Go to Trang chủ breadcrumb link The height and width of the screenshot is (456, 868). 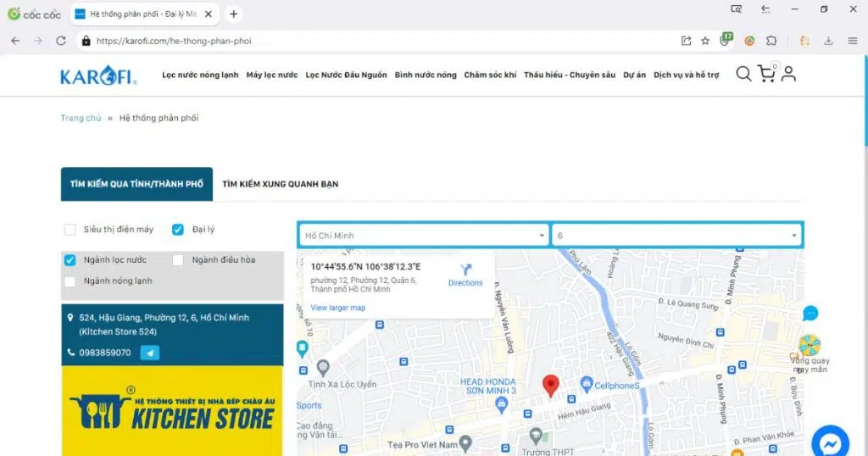81,119
